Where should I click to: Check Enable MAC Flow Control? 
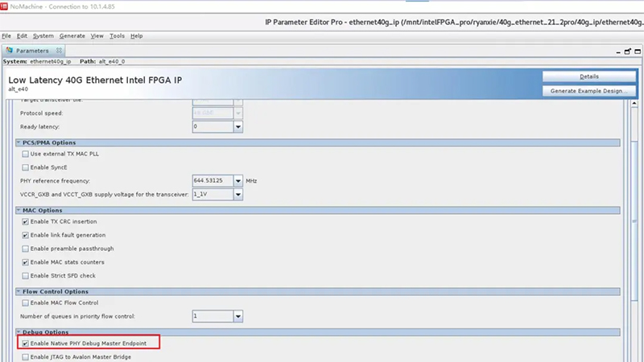[26, 303]
